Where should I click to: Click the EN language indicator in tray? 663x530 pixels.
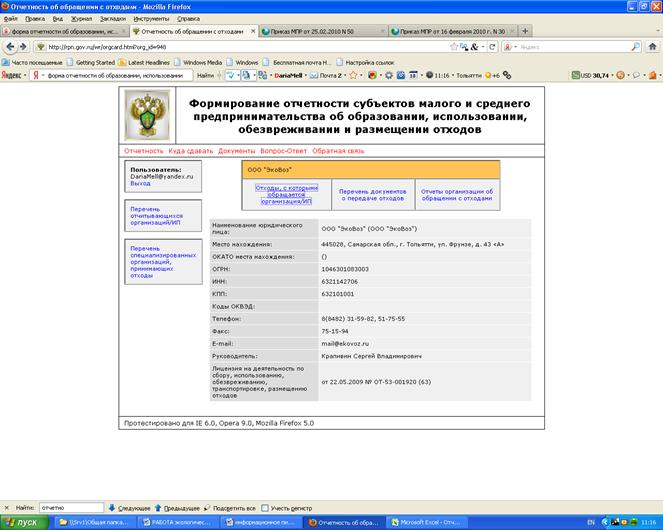click(x=591, y=523)
